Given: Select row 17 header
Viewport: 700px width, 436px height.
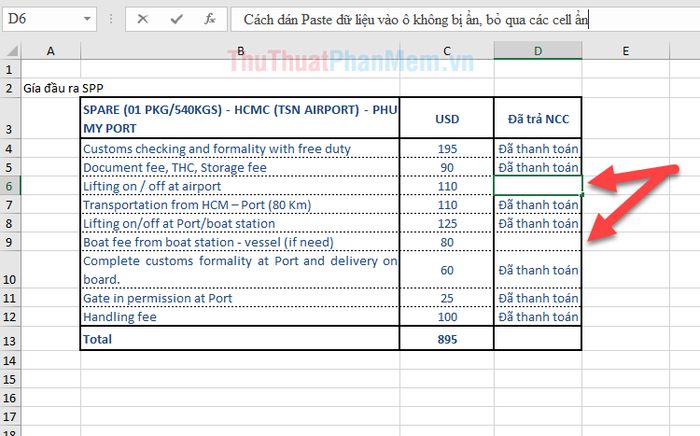Looking at the screenshot, I should point(10,416).
